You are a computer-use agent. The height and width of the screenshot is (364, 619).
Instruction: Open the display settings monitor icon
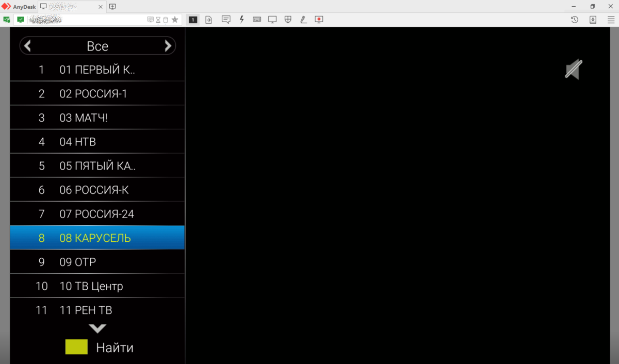click(272, 20)
